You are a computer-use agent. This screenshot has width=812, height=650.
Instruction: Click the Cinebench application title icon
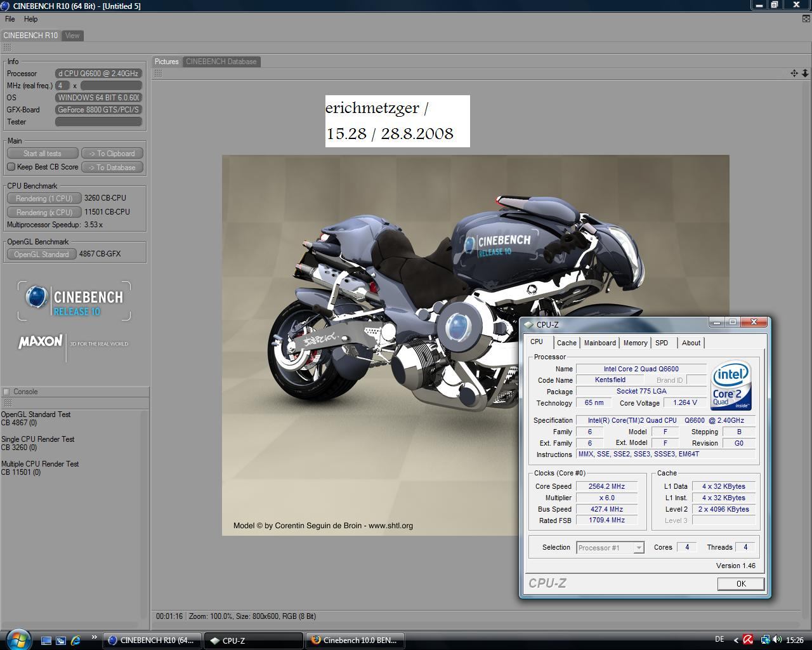pyautogui.click(x=5, y=6)
